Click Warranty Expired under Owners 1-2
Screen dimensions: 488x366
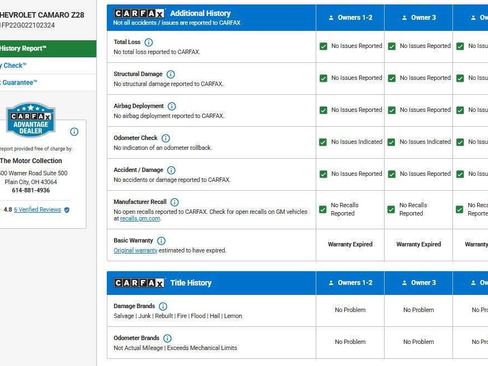tap(350, 244)
